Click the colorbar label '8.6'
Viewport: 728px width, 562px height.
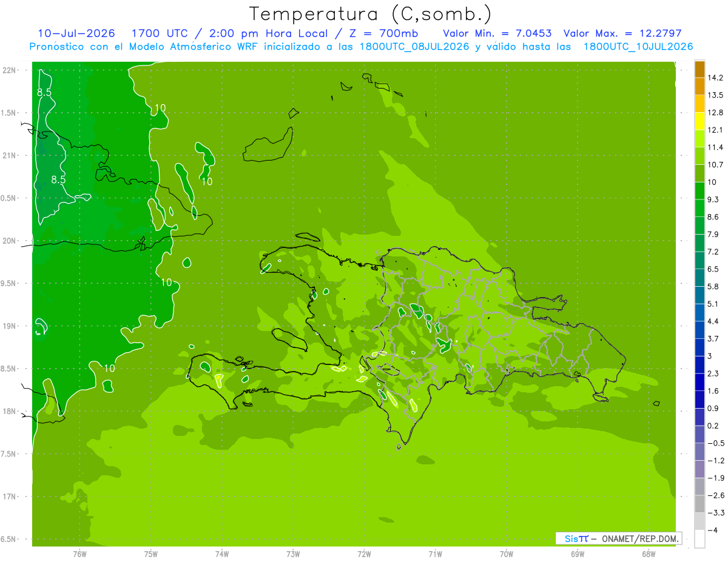713,217
